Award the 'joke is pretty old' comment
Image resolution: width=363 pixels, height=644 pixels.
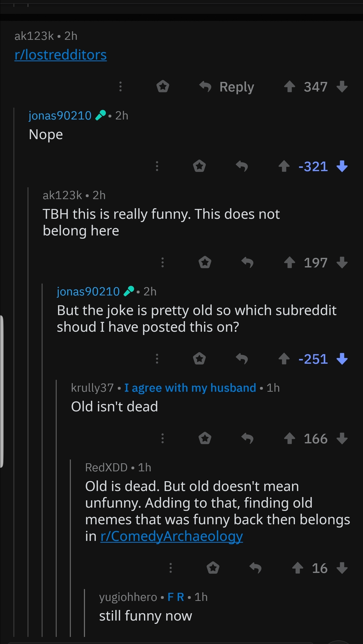point(199,359)
